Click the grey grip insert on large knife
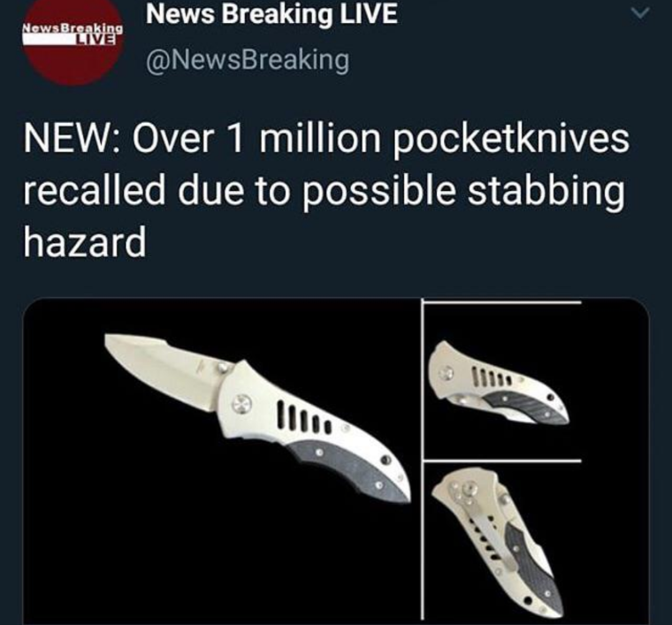Image resolution: width=672 pixels, height=625 pixels. 349,470
